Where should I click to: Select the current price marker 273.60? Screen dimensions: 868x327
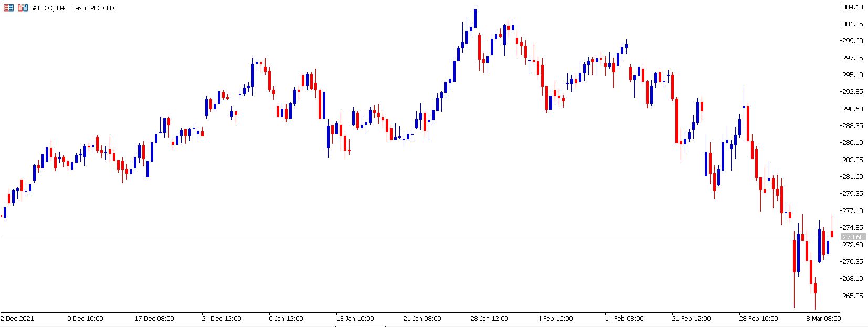click(853, 237)
